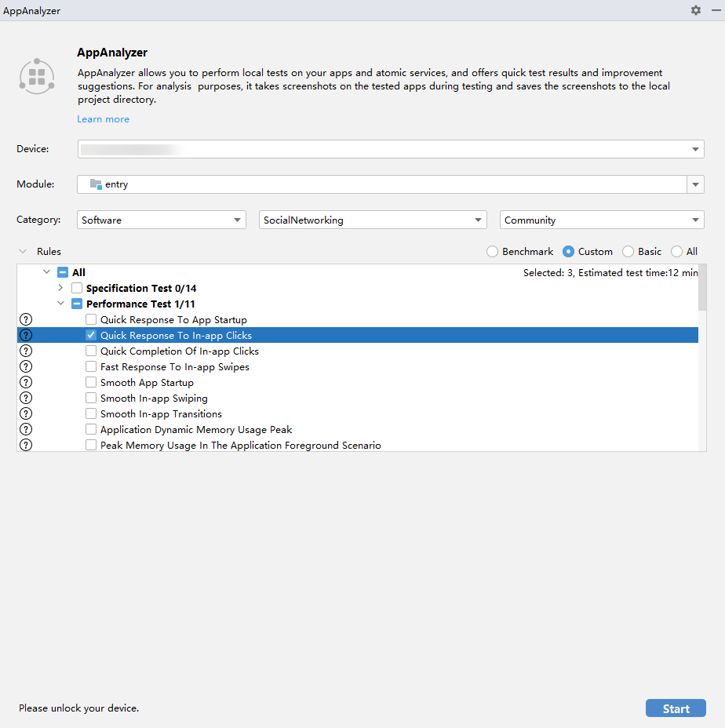Click help icon for Quick Completion Of In-app Clicks
The width and height of the screenshot is (725, 728).
pos(26,351)
